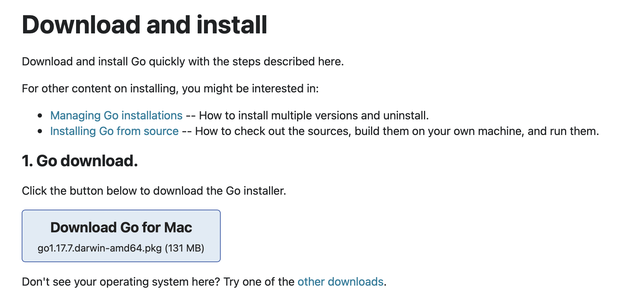Image resolution: width=644 pixels, height=297 pixels.
Task: Click the dashes after Installing Go from source
Action: click(187, 131)
